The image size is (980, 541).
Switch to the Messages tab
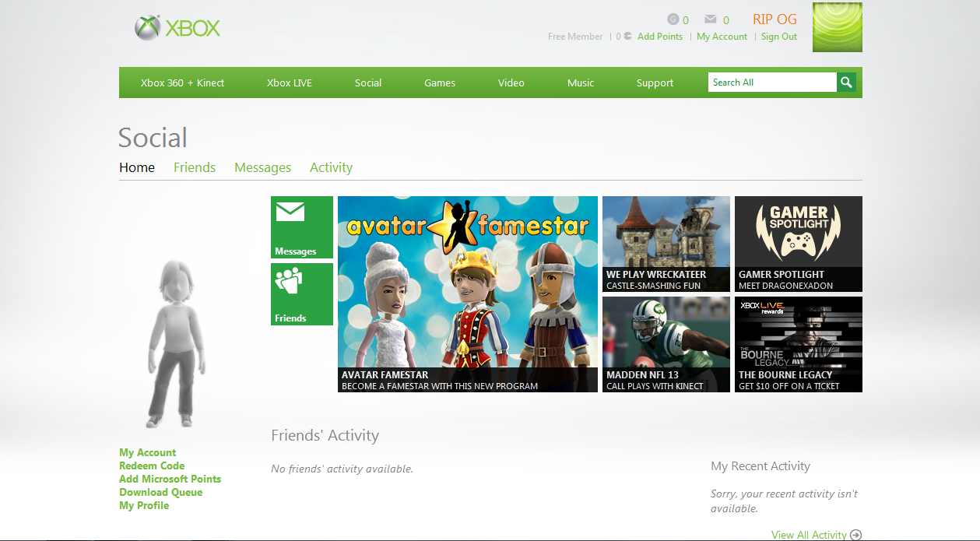pos(262,167)
